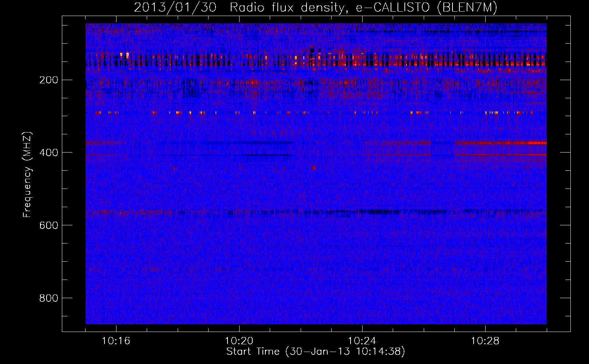Viewport: 589px width, 364px height.
Task: Click the '10:24' time tick label
Action: (x=362, y=341)
